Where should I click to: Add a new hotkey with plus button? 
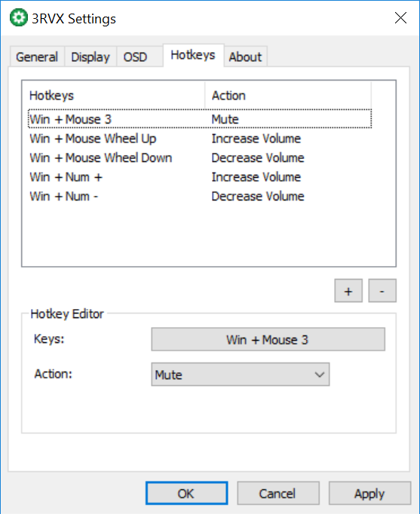348,291
